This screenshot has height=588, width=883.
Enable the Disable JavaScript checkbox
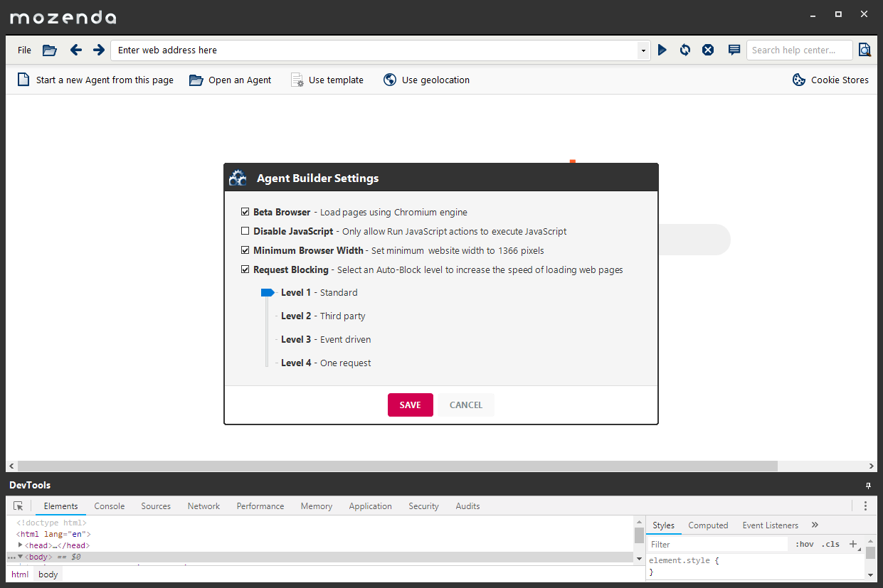click(x=245, y=231)
